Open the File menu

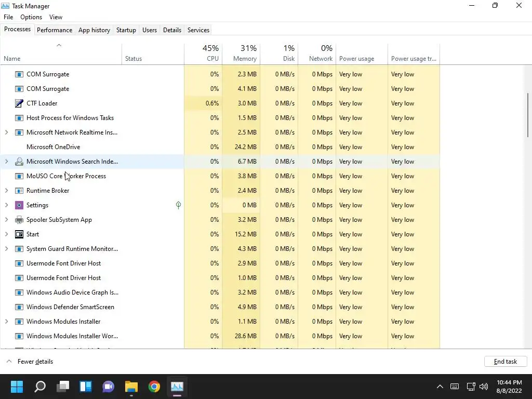click(8, 17)
